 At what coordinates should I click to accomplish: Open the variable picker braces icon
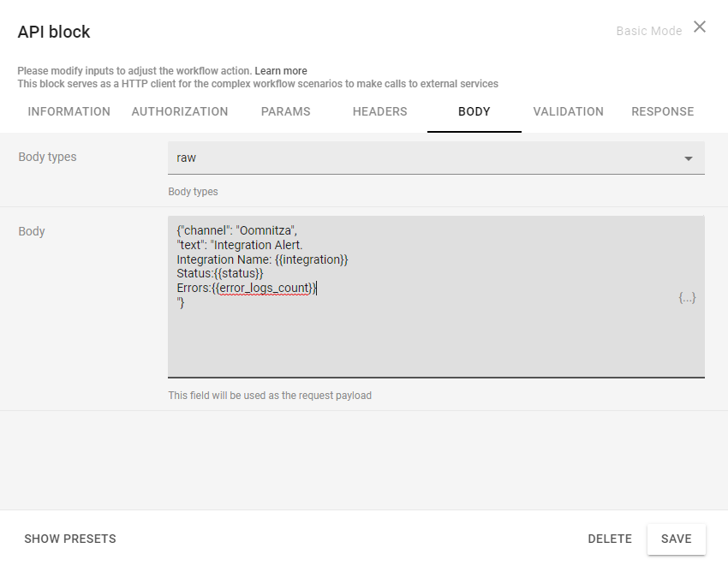click(687, 298)
